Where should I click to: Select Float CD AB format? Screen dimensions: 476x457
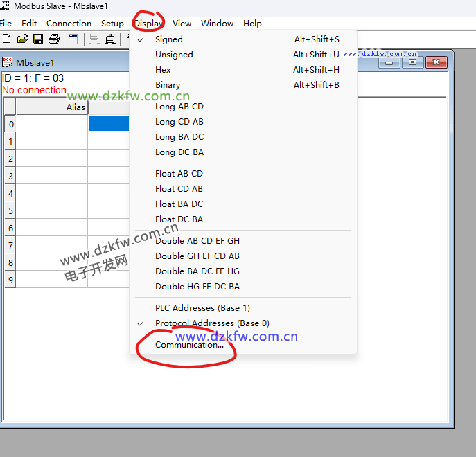click(x=243, y=189)
